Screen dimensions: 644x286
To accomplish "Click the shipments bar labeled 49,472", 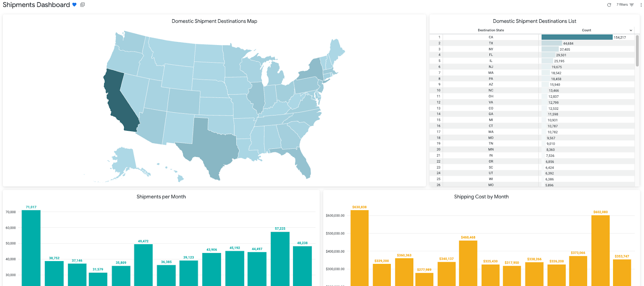I will (x=143, y=265).
